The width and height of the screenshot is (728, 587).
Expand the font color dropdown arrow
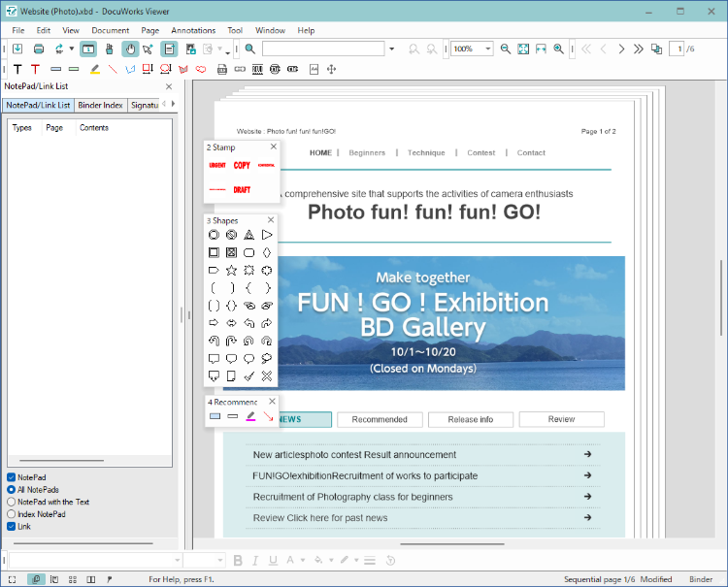coord(303,560)
